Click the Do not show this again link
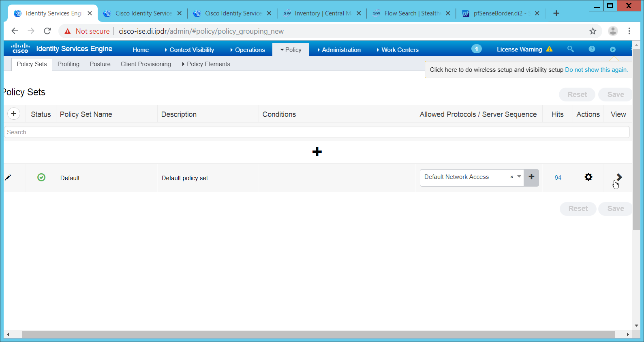The width and height of the screenshot is (644, 342). [x=596, y=70]
